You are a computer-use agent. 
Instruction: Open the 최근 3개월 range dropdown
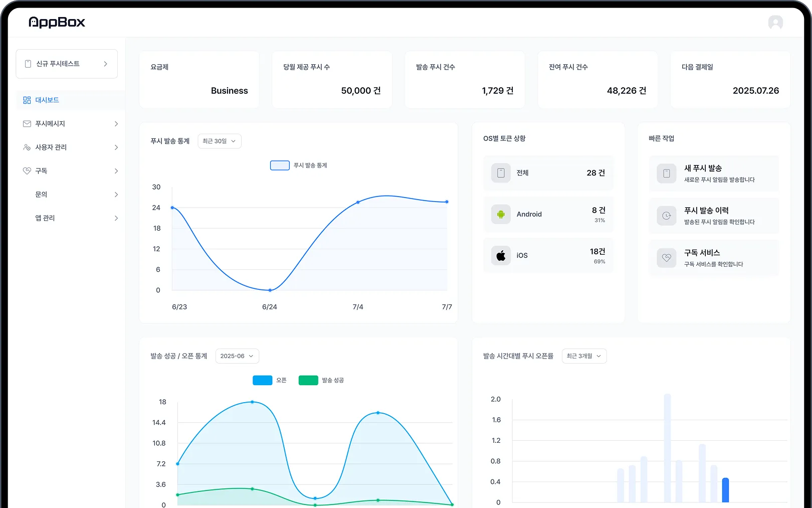tap(584, 356)
